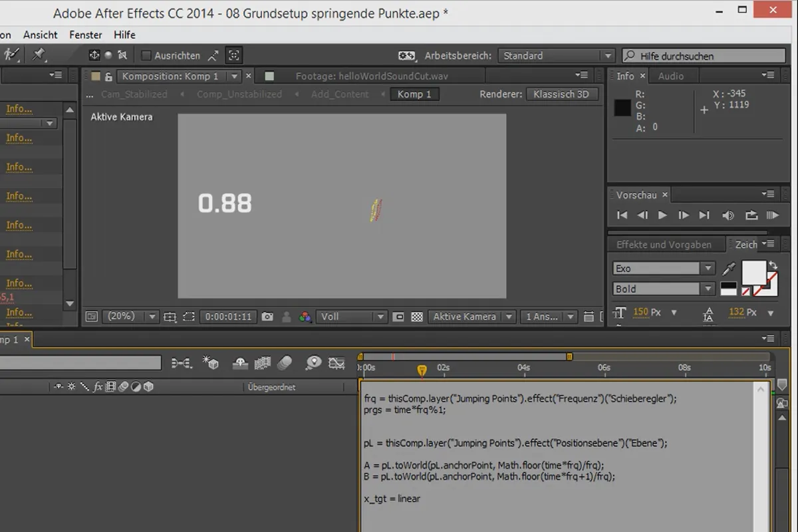The width and height of the screenshot is (798, 532).
Task: Click the white fill color swatch
Action: pyautogui.click(x=754, y=273)
